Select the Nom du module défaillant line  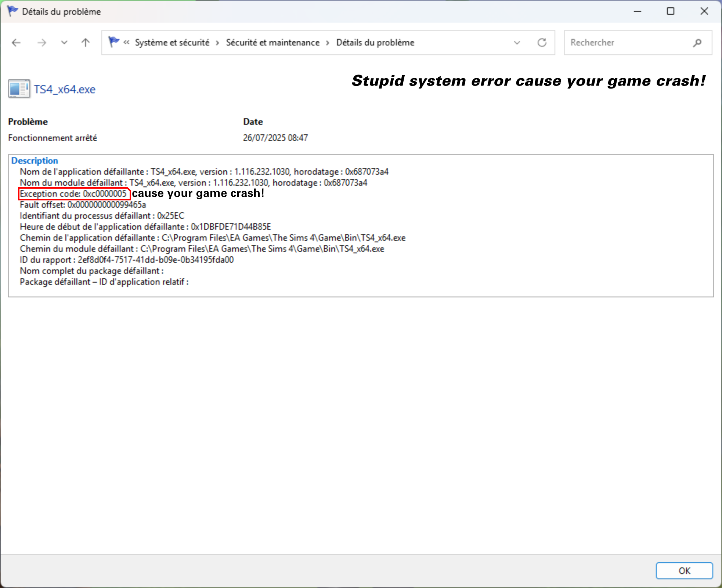pos(194,183)
